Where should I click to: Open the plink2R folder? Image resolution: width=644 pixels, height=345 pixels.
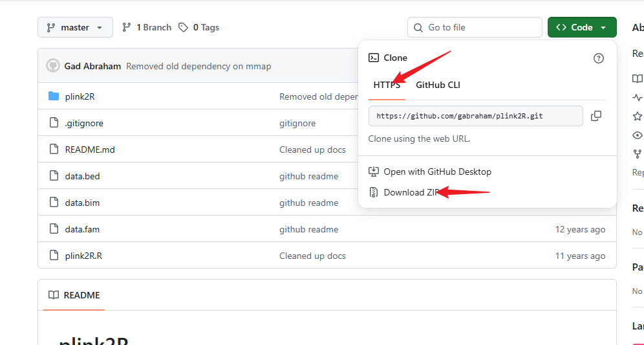[x=80, y=96]
